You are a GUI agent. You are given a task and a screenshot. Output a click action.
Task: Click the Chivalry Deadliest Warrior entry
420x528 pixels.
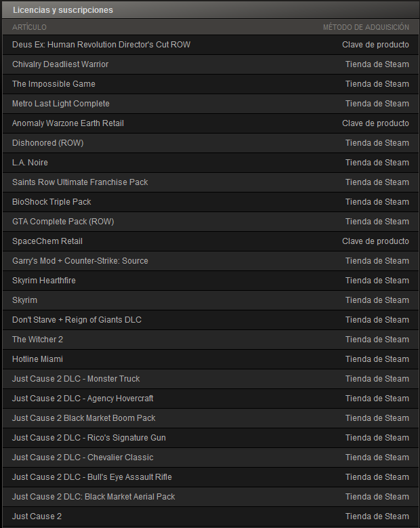pos(210,64)
